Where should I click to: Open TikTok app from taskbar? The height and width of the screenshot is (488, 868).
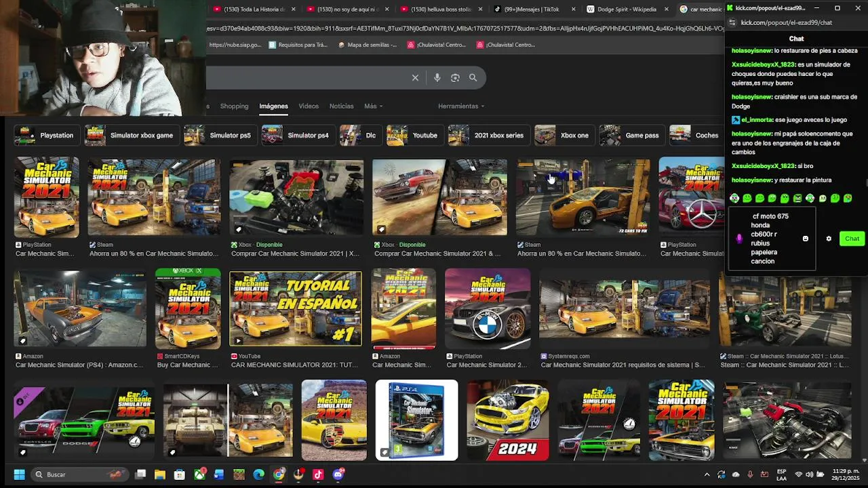318,474
